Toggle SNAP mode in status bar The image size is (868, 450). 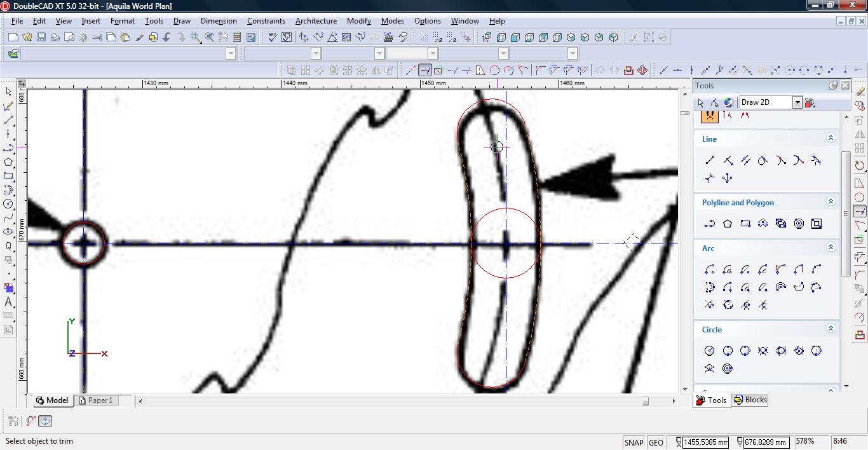click(634, 442)
